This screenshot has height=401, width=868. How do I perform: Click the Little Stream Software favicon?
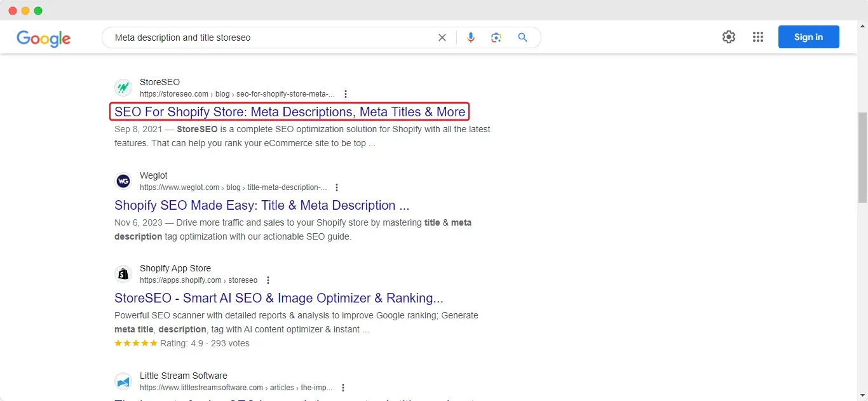(x=123, y=381)
